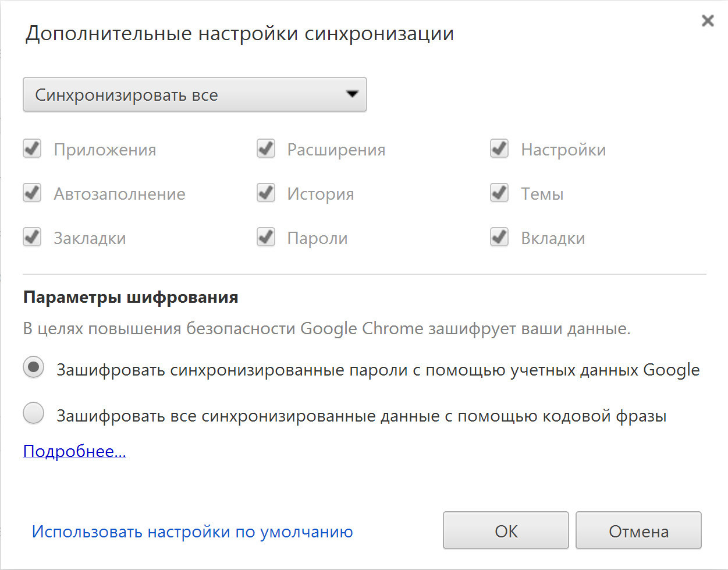The width and height of the screenshot is (728, 570).
Task: Toggle the 'Автозаполнение' checkbox
Action: pos(32,193)
